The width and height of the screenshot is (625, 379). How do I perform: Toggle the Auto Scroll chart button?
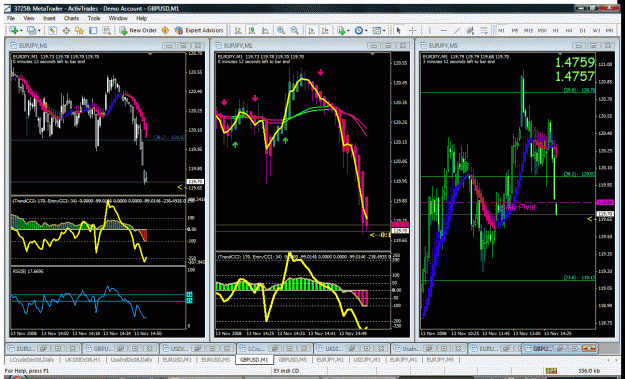click(x=312, y=30)
